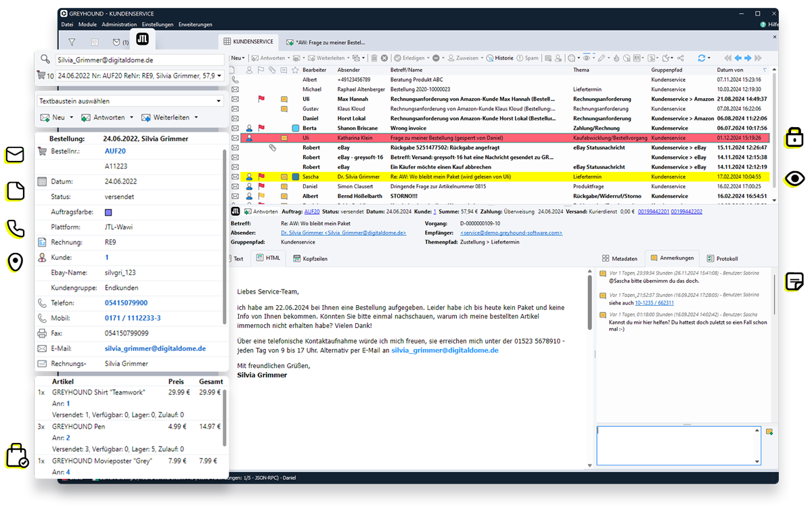
Task: Click the yellow eye icon on right edge
Action: click(794, 179)
